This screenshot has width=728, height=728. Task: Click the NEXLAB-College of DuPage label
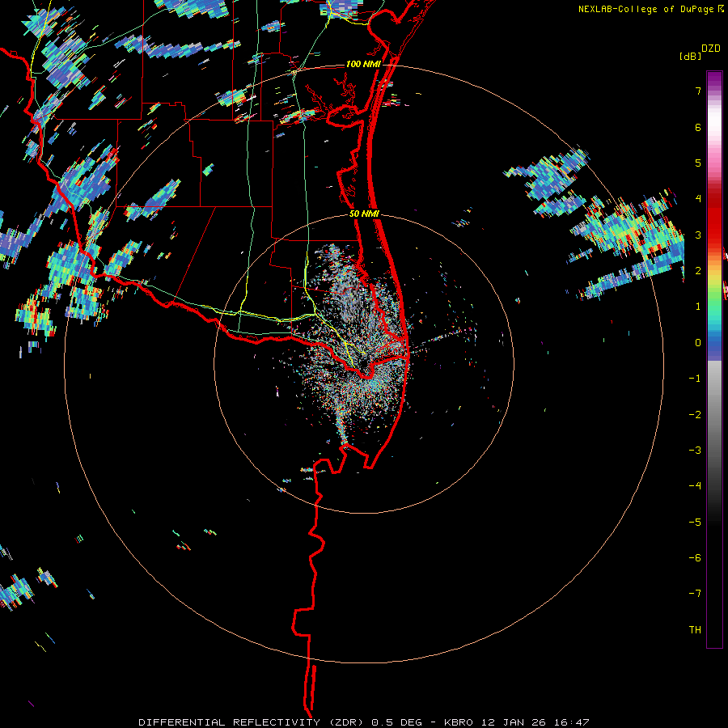coord(647,9)
